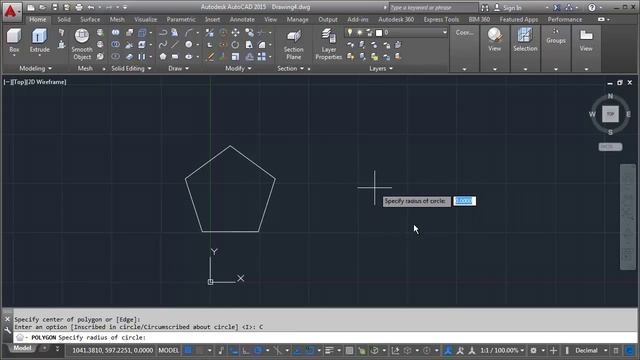Toggle layer lock icon in layer dropdown
The image size is (640, 360).
click(369, 32)
